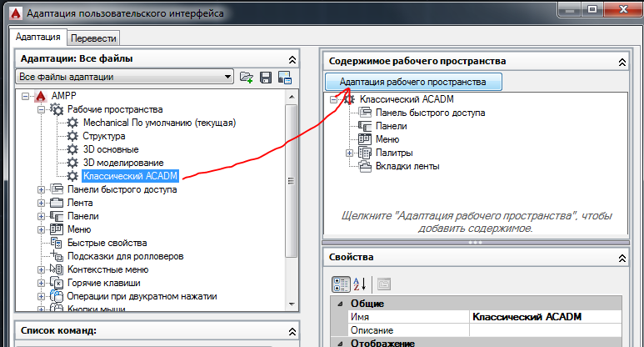This screenshot has width=644, height=347.
Task: Collapse the AMPP root node
Action: [x=26, y=96]
